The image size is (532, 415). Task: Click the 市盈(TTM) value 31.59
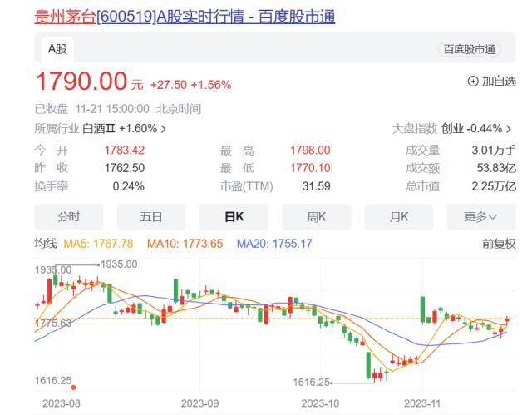pyautogui.click(x=316, y=186)
